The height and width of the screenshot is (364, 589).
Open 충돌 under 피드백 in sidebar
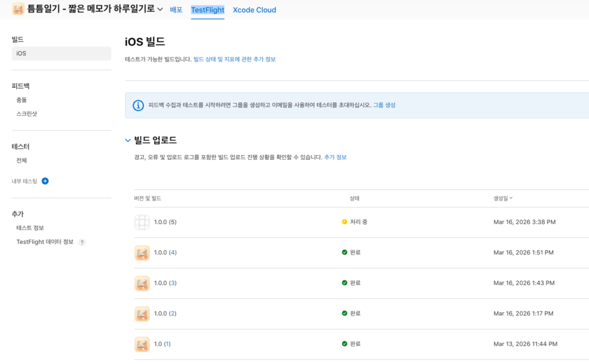[x=21, y=100]
